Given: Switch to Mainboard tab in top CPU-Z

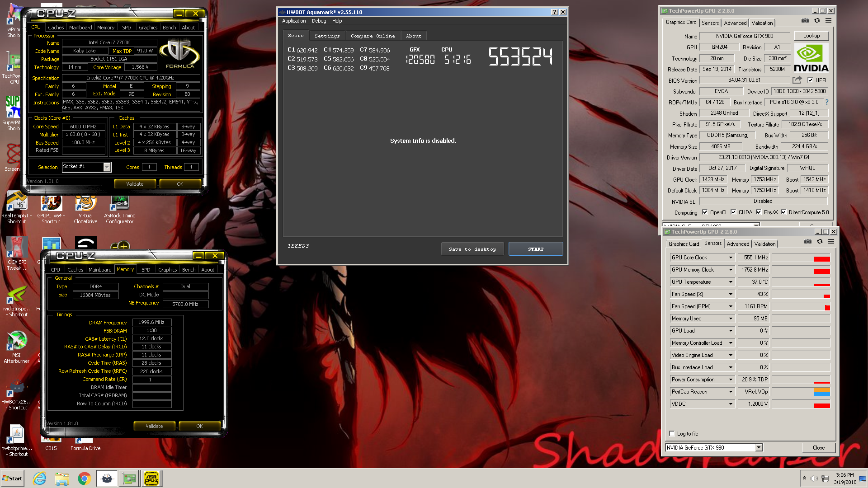Looking at the screenshot, I should (x=80, y=28).
